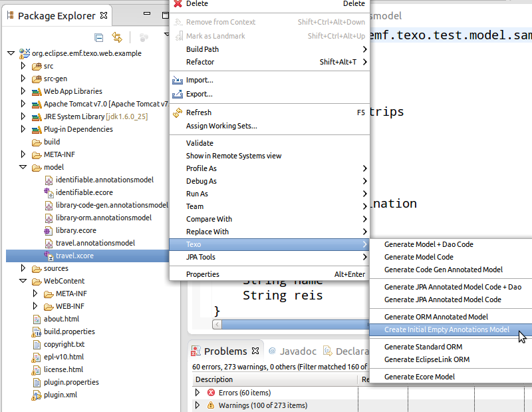
Task: Click the travel.annotationsmodel file icon
Action: (x=49, y=243)
